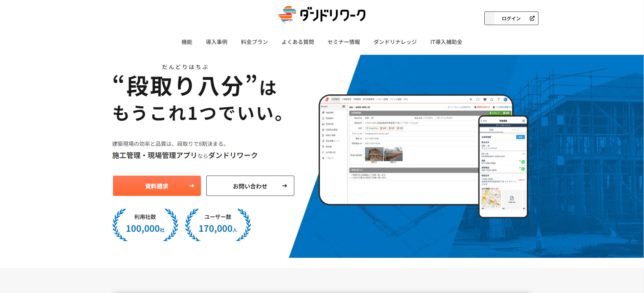Open the ログイン button
The width and height of the screenshot is (644, 293).
(x=511, y=18)
